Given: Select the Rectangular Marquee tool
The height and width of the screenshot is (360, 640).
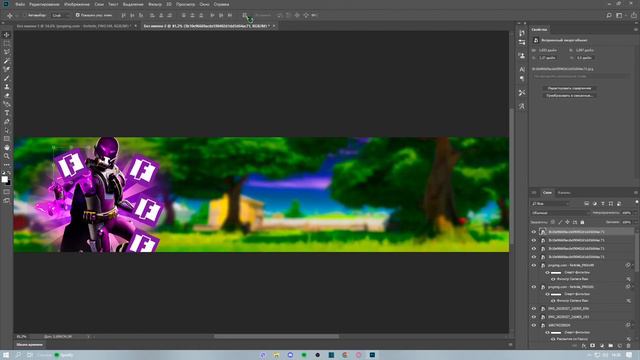Looking at the screenshot, I should pyautogui.click(x=7, y=43).
